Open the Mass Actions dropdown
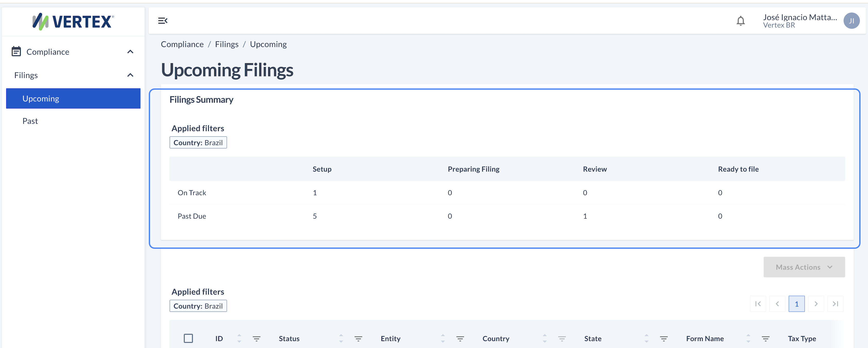The width and height of the screenshot is (868, 348). pos(804,267)
